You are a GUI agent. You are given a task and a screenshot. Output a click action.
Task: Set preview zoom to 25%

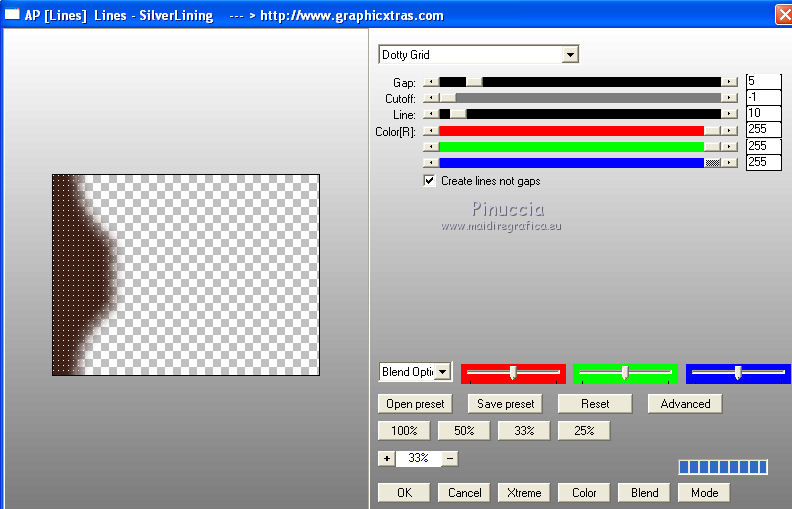[584, 431]
